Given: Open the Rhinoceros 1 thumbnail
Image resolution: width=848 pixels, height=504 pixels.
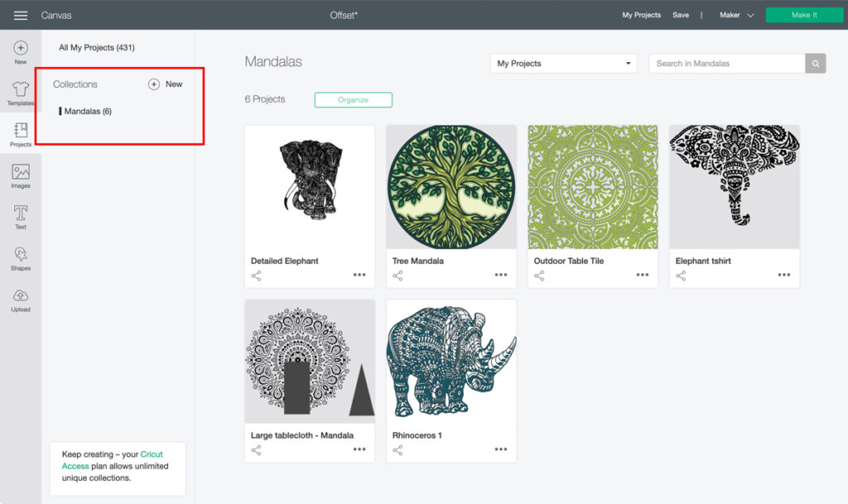Looking at the screenshot, I should click(451, 362).
